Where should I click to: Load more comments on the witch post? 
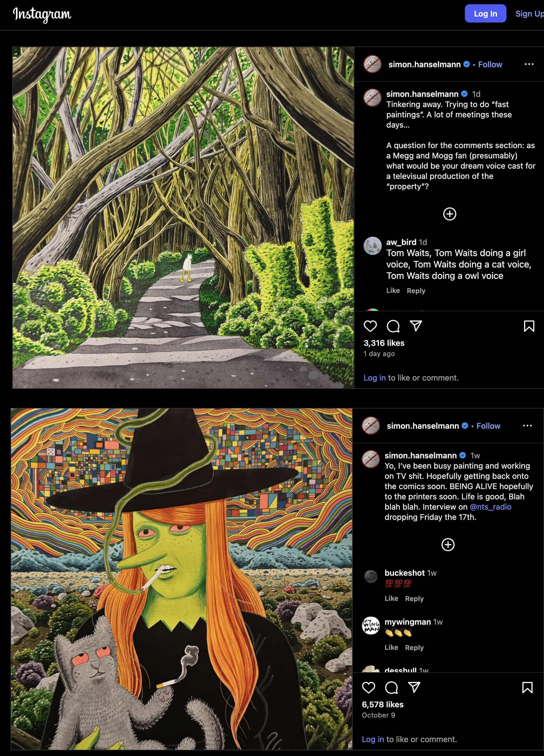(x=448, y=544)
